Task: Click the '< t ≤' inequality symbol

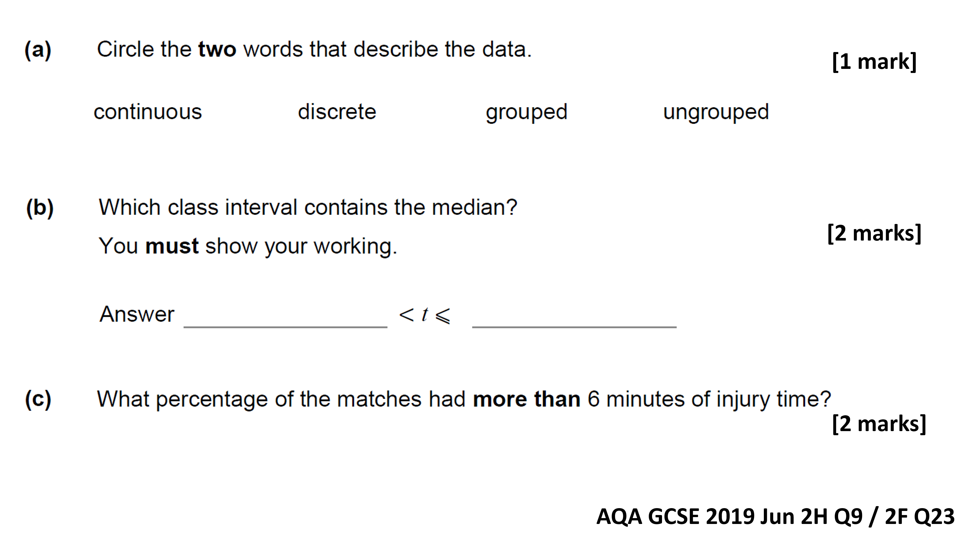Action: point(425,315)
